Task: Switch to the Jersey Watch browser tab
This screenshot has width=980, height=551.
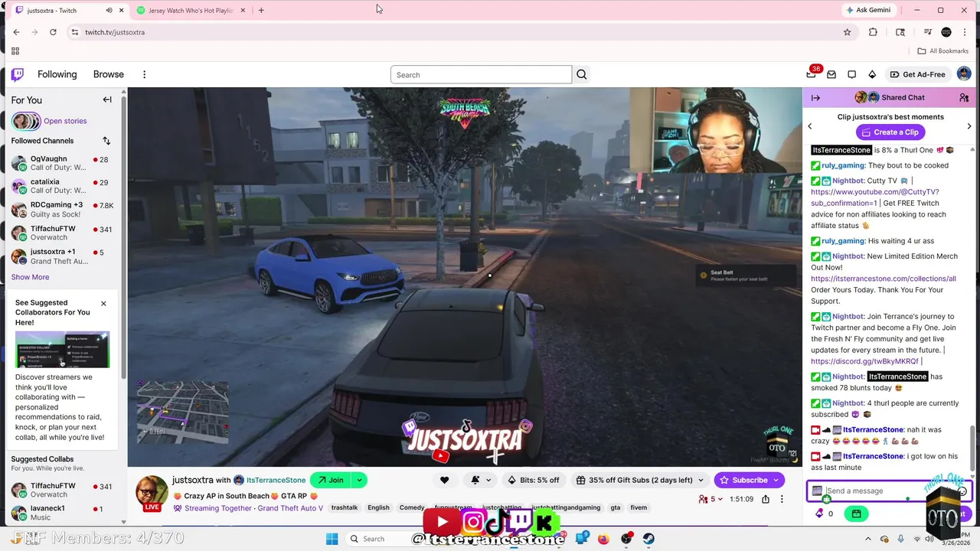Action: point(191,11)
